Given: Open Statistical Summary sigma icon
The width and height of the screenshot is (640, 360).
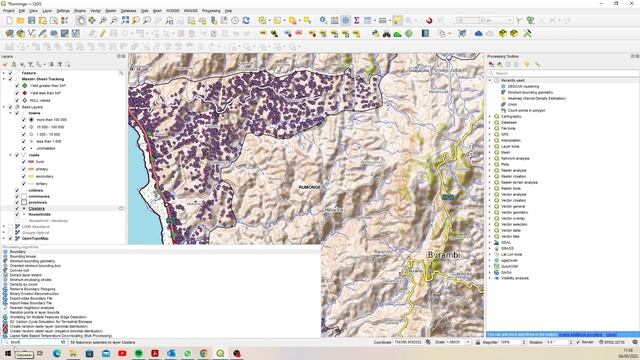Looking at the screenshot, I should [x=356, y=20].
